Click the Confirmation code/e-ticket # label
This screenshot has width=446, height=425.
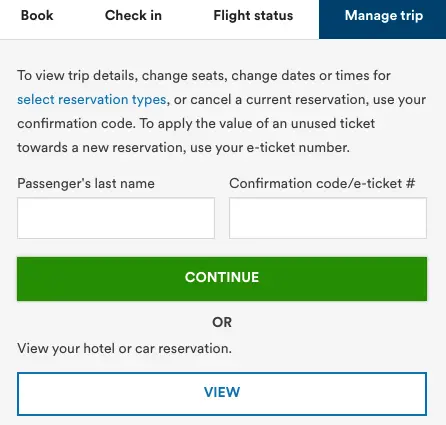click(322, 183)
